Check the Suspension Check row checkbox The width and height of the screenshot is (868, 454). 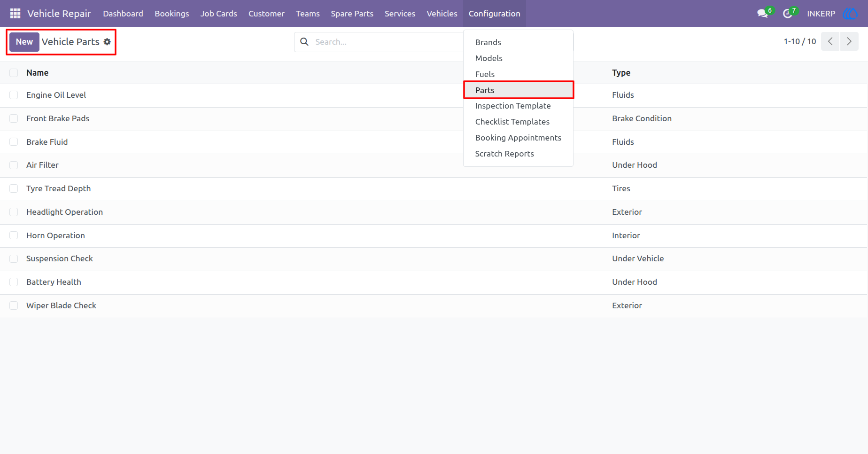[x=14, y=258]
